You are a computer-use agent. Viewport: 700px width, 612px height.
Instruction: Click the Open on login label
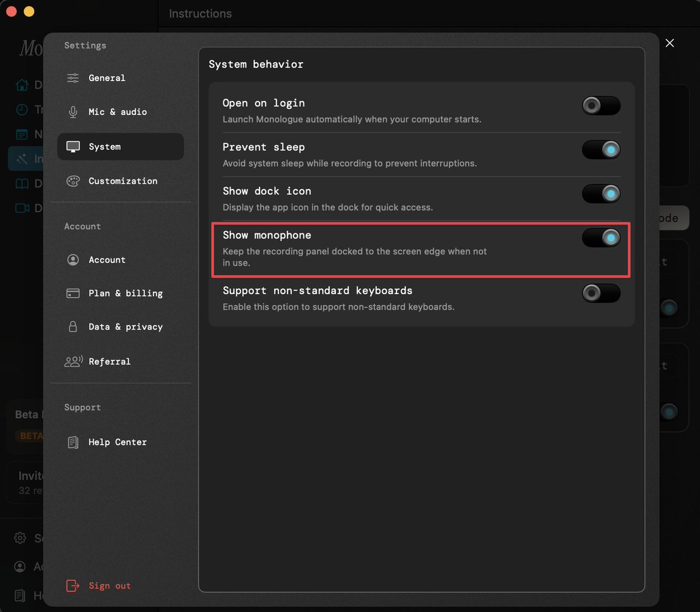264,103
